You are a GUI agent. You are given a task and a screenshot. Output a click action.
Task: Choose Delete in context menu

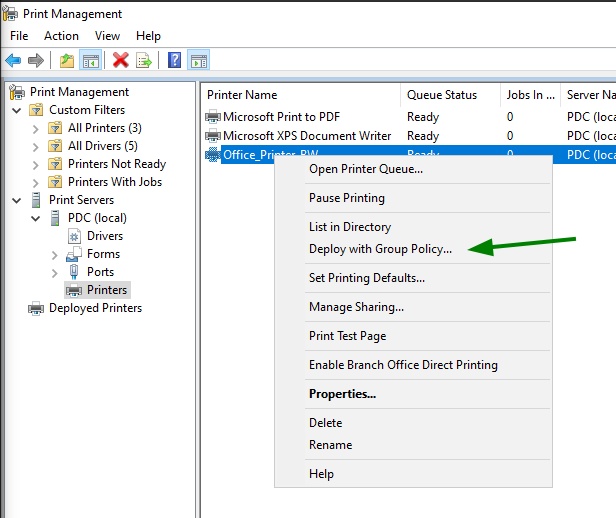(413, 423)
